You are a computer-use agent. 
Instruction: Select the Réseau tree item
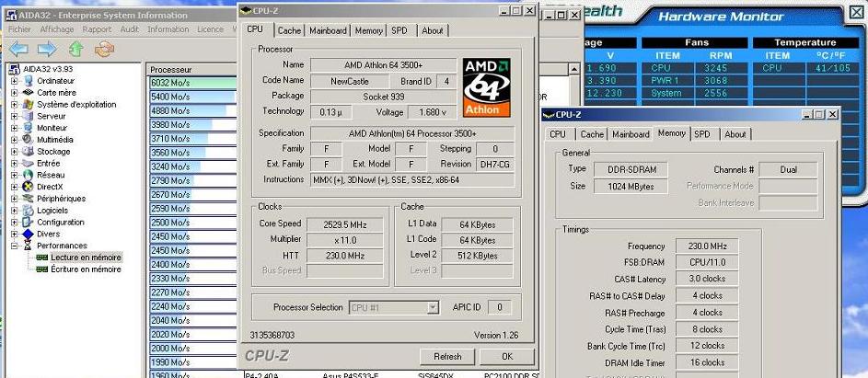click(51, 175)
